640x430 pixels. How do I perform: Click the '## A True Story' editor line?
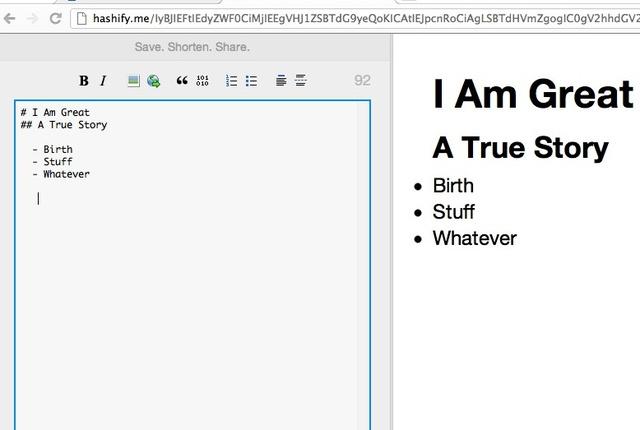click(x=64, y=125)
